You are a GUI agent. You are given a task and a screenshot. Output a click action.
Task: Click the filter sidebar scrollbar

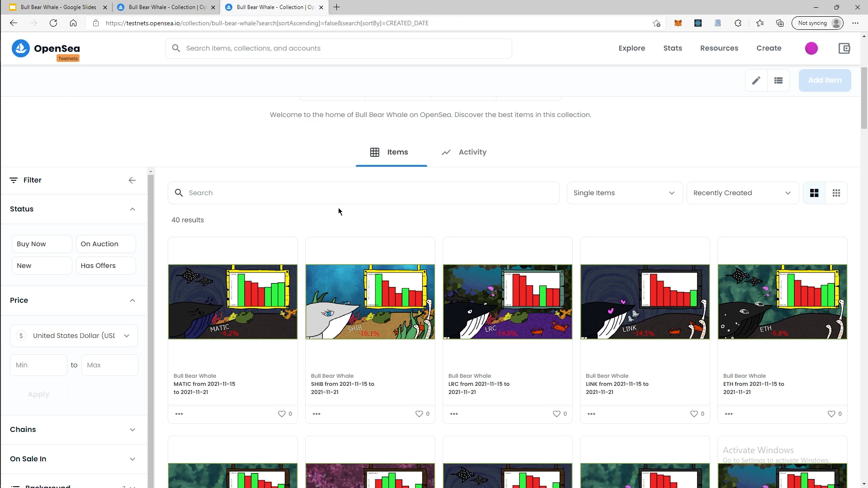(x=151, y=330)
